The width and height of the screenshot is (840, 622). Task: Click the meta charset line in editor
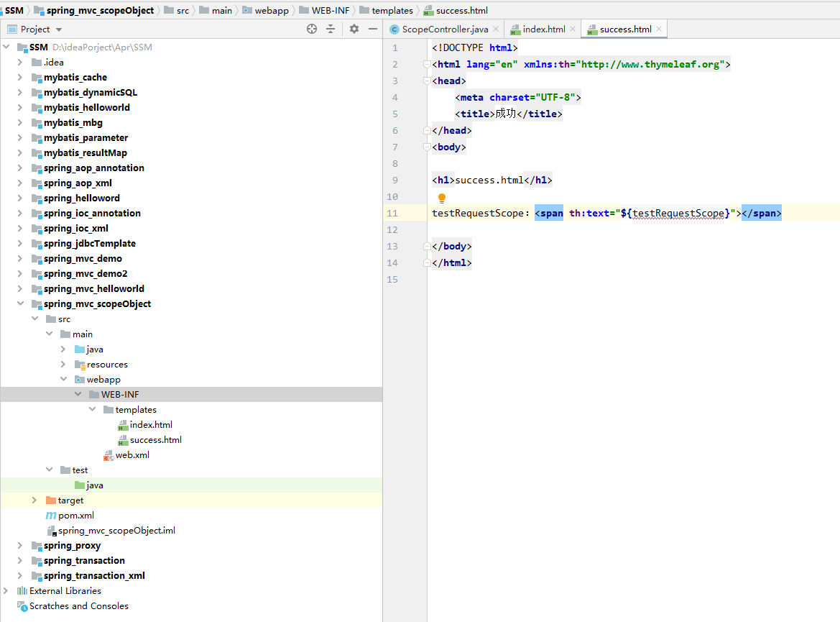(518, 98)
